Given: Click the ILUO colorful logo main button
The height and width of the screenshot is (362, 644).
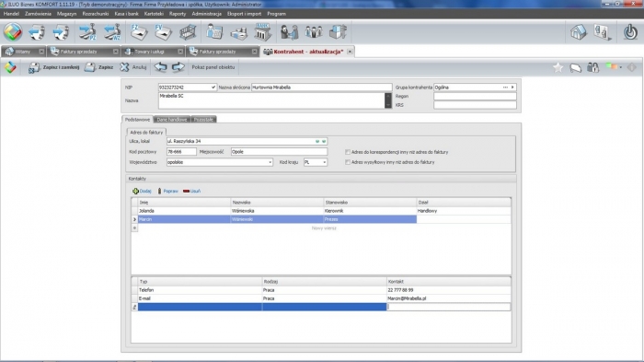Looking at the screenshot, I should point(13,32).
